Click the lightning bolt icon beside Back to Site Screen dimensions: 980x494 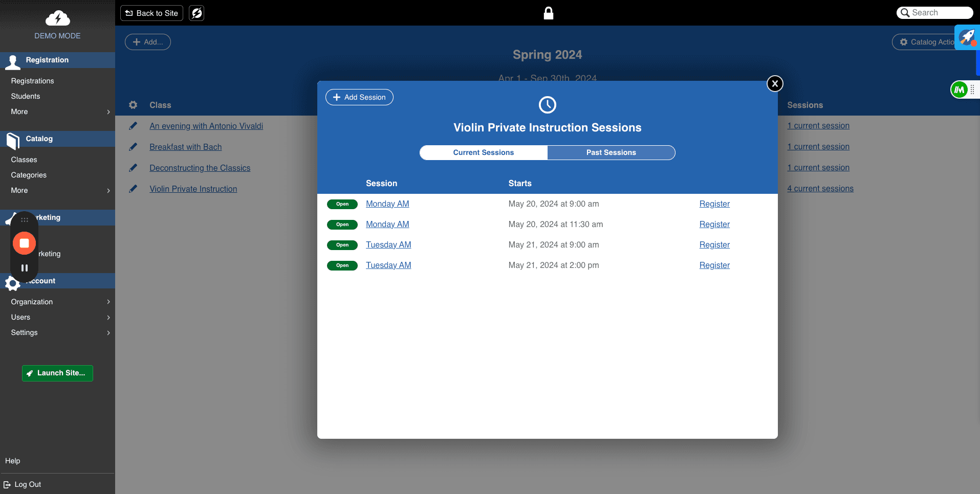tap(197, 13)
